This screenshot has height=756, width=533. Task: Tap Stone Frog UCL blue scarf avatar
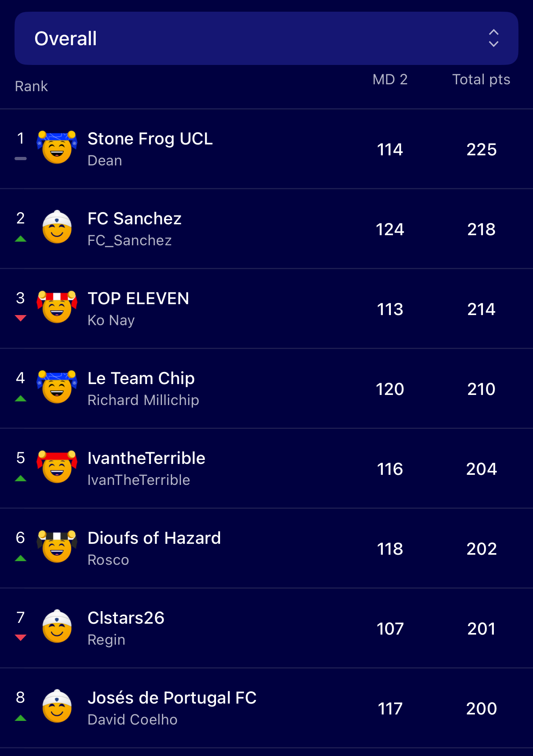[57, 147]
